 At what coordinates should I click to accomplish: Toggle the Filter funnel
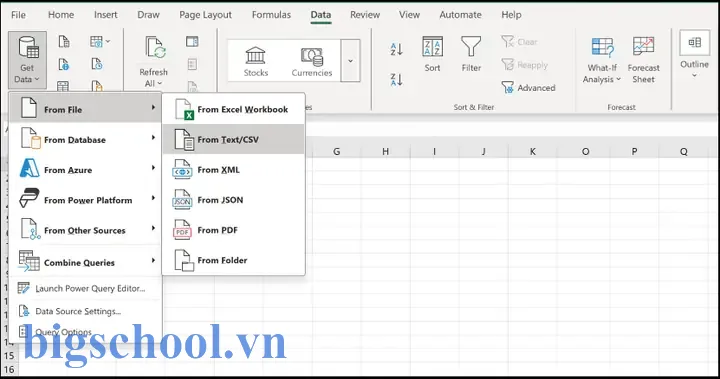point(471,54)
